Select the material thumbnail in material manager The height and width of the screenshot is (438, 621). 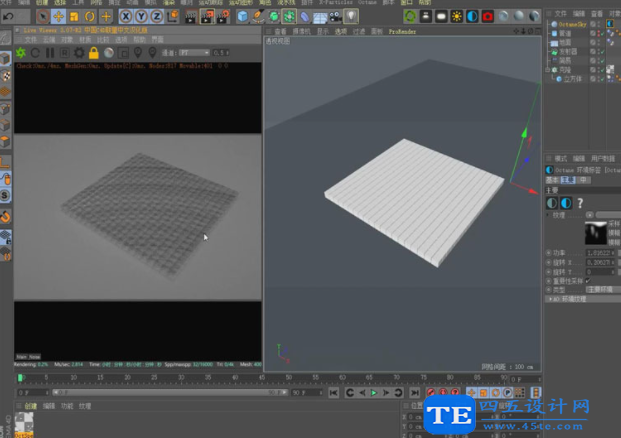pyautogui.click(x=24, y=423)
